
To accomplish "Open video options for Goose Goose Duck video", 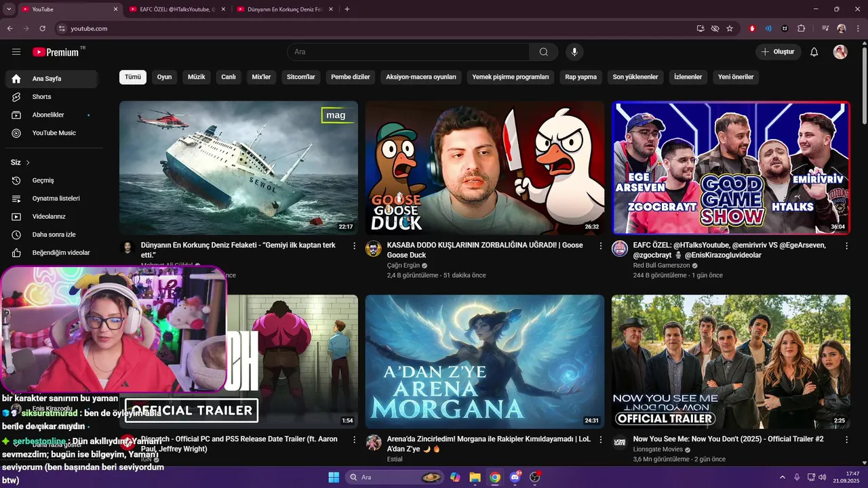I will tap(600, 246).
